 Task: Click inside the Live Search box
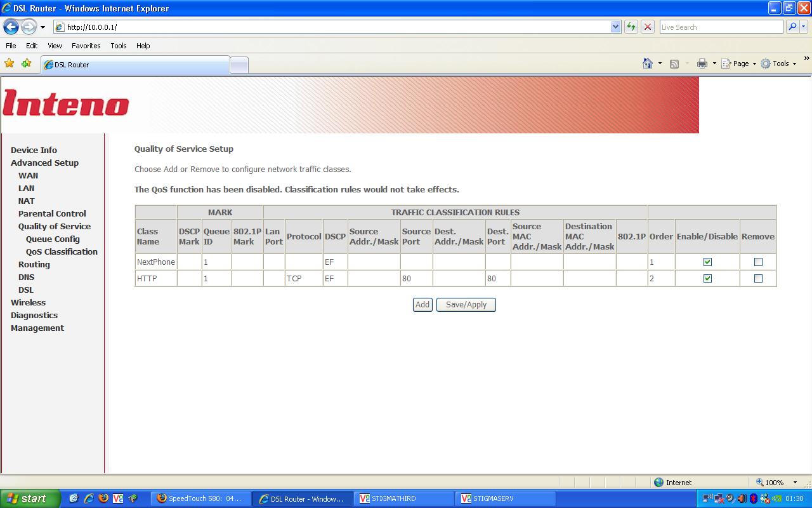coord(721,27)
